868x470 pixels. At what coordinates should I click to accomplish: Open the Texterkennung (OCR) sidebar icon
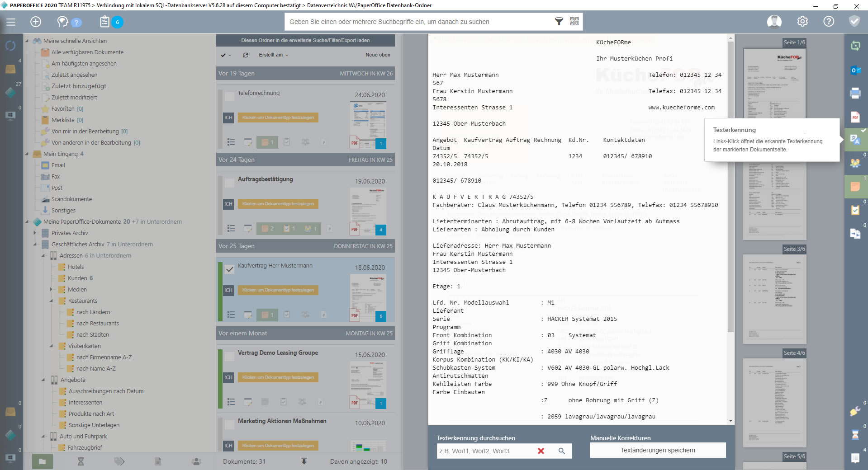[855, 140]
